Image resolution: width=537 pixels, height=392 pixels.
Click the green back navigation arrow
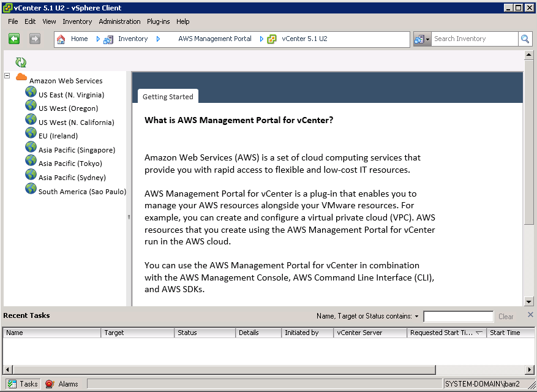pos(14,39)
